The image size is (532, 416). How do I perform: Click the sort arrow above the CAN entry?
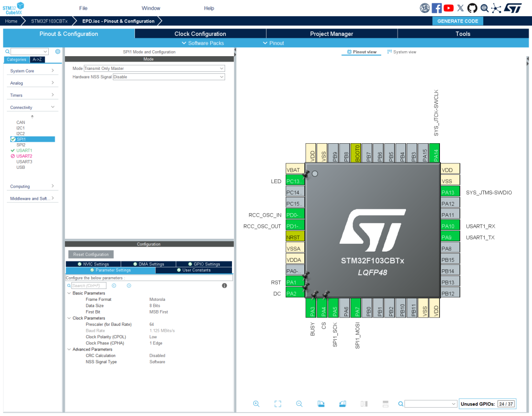(32, 116)
